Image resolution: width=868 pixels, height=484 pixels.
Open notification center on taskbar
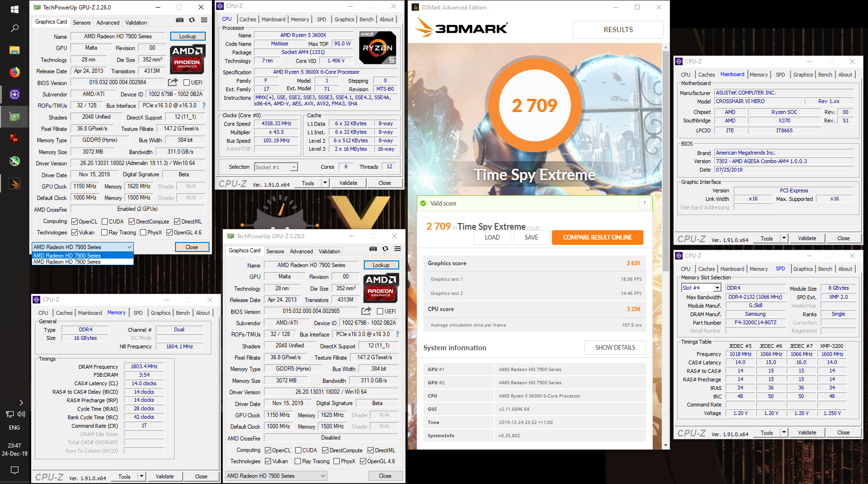coord(14,470)
